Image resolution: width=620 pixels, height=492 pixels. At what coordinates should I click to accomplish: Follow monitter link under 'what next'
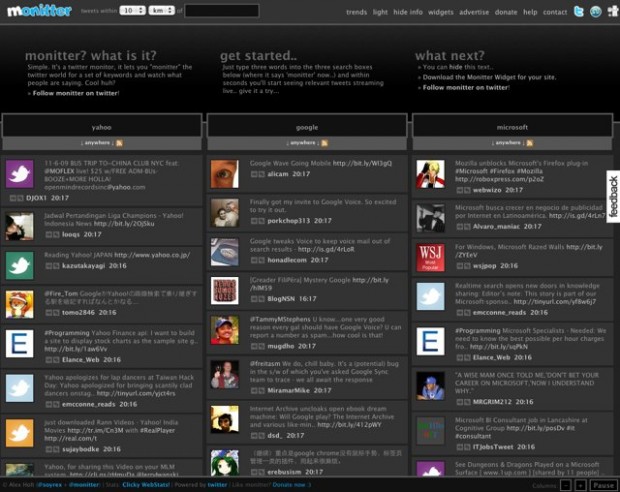(x=465, y=87)
